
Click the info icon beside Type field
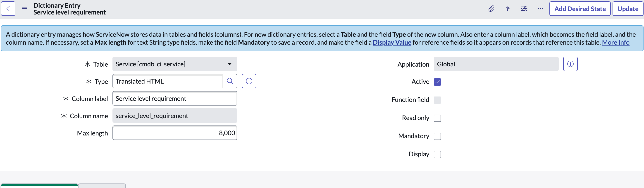pos(249,81)
